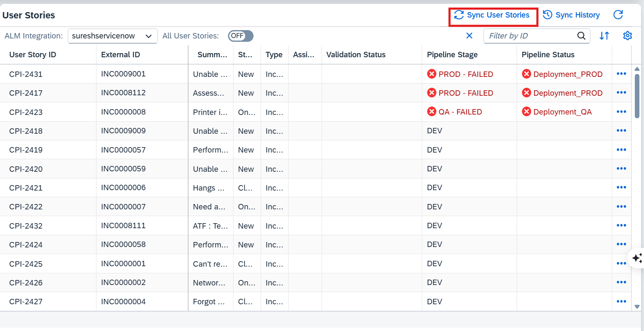
Task: Open the AI sparkle assistant icon
Action: tap(637, 258)
